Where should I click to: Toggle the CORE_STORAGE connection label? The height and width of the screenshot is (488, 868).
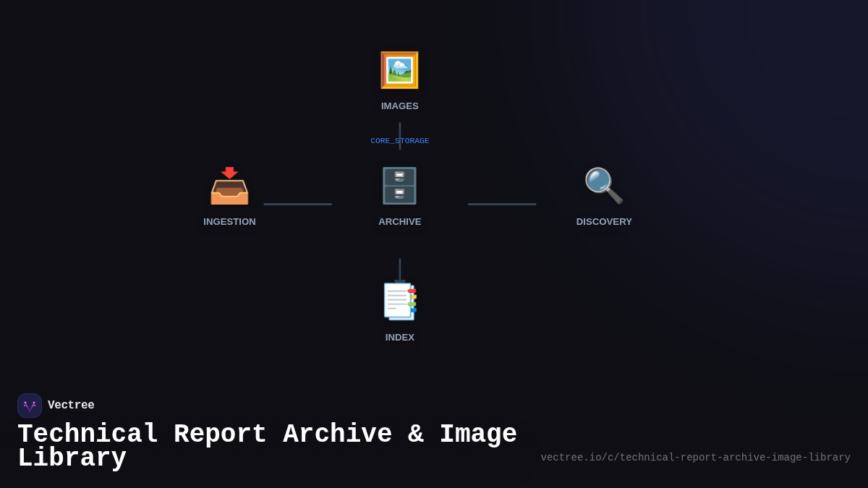click(399, 141)
